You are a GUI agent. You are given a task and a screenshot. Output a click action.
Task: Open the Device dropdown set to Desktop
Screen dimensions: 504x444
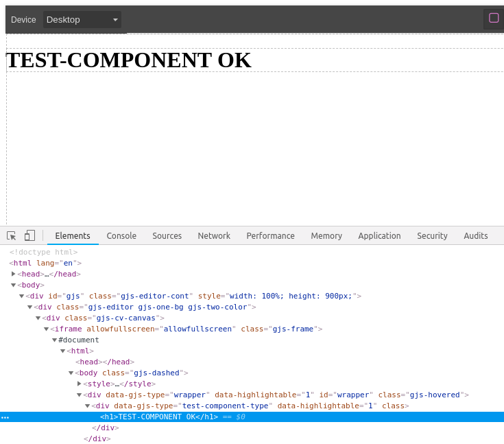coord(82,20)
